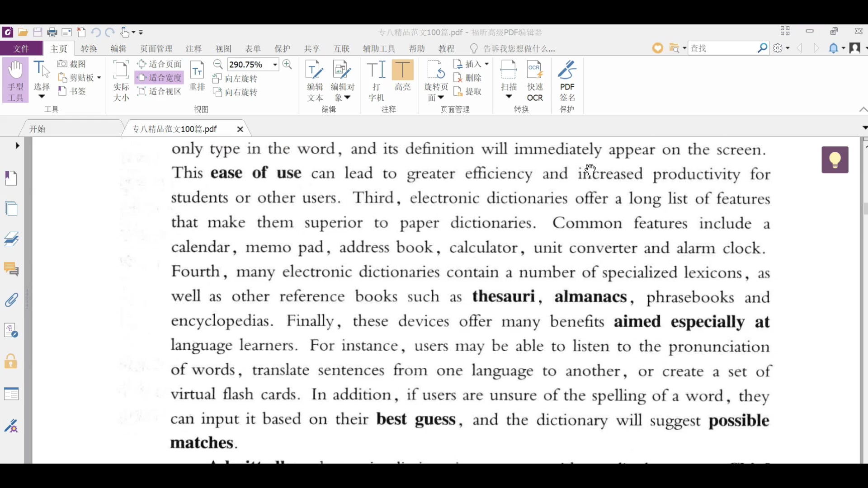Screen dimensions: 868x488
Task: Open the View (视图) ribbon tab
Action: point(223,48)
